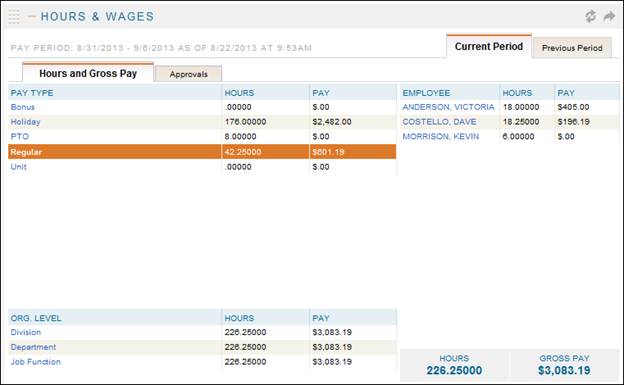This screenshot has height=385, width=624.
Task: Click Division pay value $3,083.19
Action: pos(332,332)
